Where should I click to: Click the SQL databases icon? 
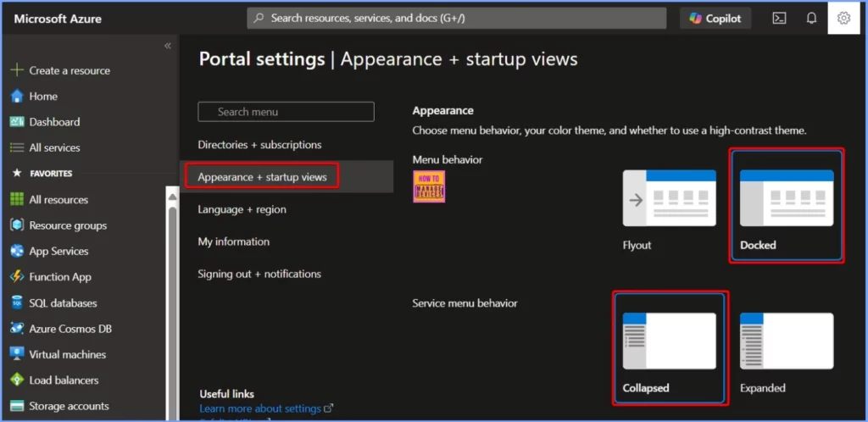pos(17,303)
